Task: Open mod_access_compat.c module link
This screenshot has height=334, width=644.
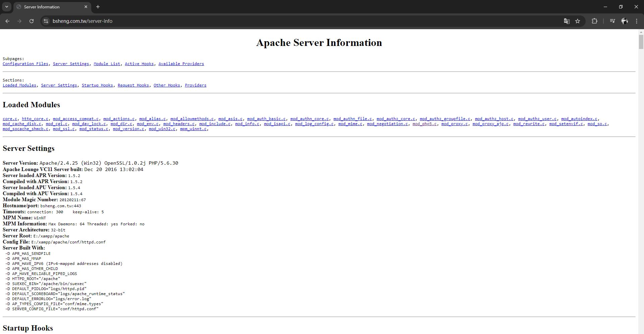Action: click(76, 119)
